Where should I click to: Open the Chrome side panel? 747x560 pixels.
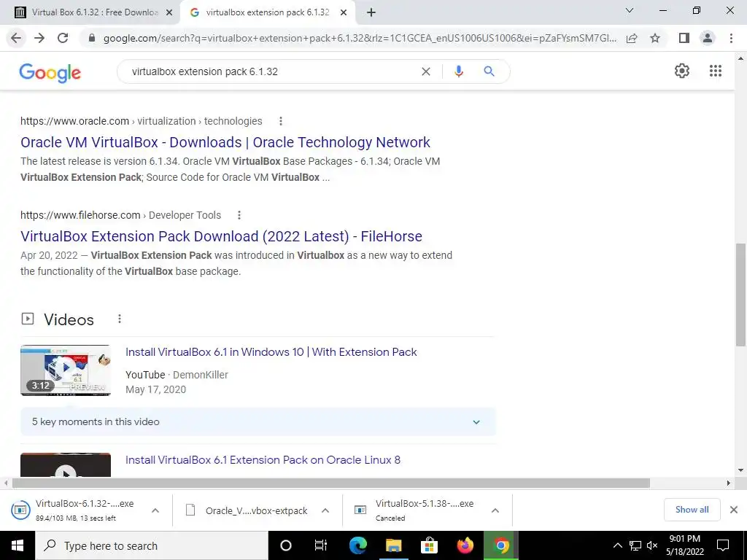[x=684, y=38]
